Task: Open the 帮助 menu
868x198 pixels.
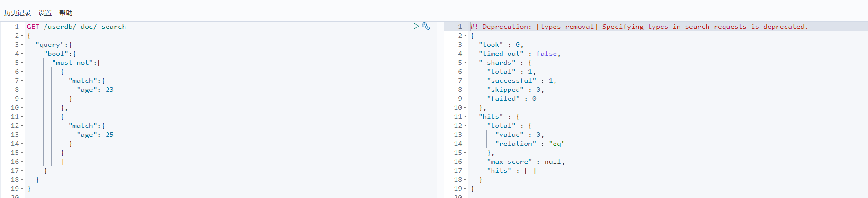Action: click(66, 13)
